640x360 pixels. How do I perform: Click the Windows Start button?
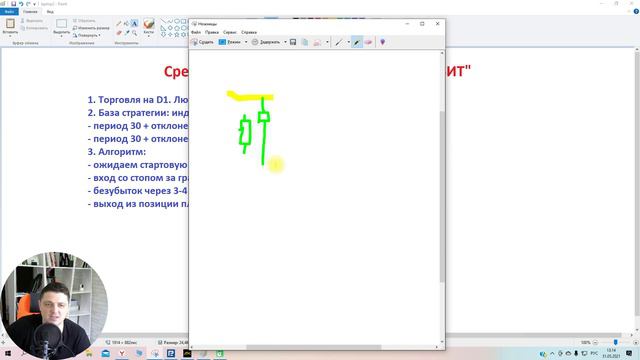[8, 353]
